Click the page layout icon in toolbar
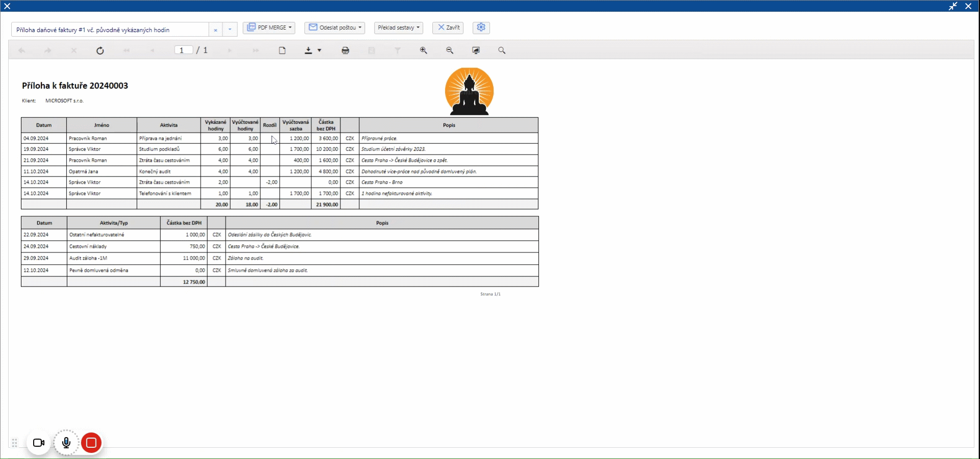This screenshot has width=980, height=459. point(282,50)
